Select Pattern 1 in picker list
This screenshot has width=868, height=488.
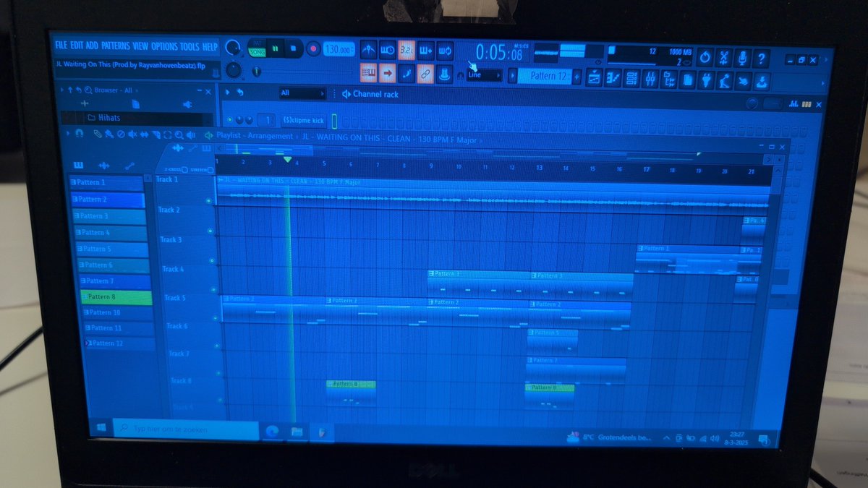click(x=107, y=182)
